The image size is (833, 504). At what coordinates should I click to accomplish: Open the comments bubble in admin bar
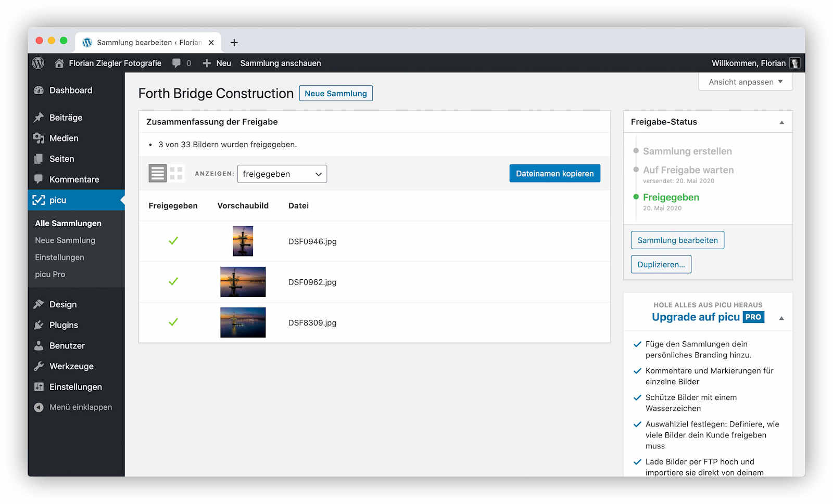(177, 63)
